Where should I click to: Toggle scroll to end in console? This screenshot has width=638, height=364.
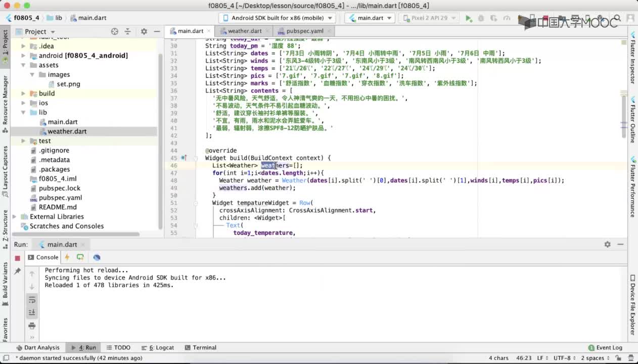(32, 312)
